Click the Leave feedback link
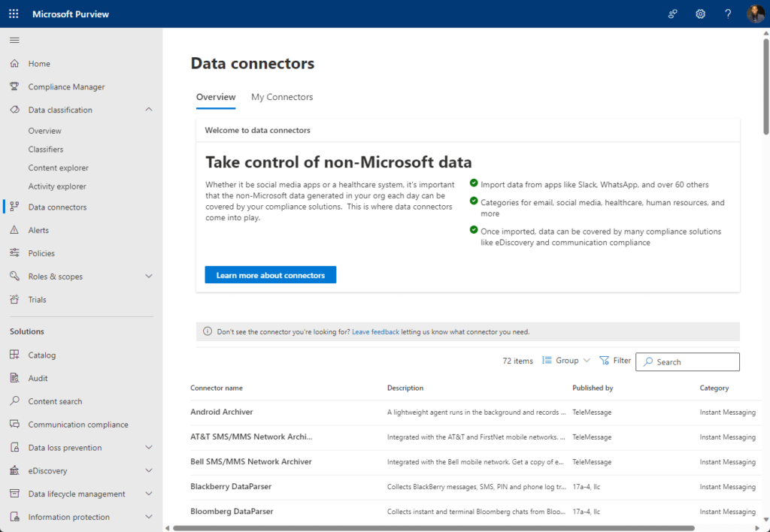Screen dimensions: 770x532 click(376, 332)
